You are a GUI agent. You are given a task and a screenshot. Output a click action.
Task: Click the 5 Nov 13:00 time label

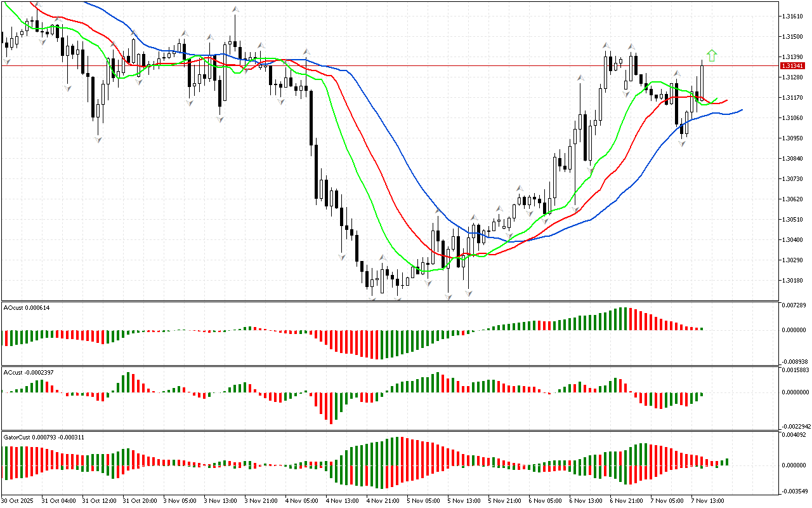(x=463, y=500)
